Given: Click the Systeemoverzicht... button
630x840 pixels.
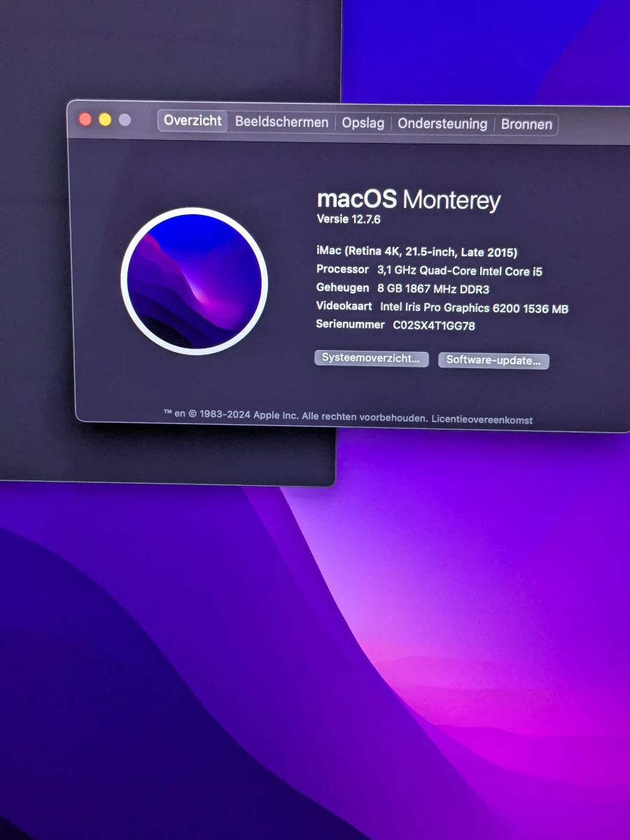Looking at the screenshot, I should coord(371,358).
